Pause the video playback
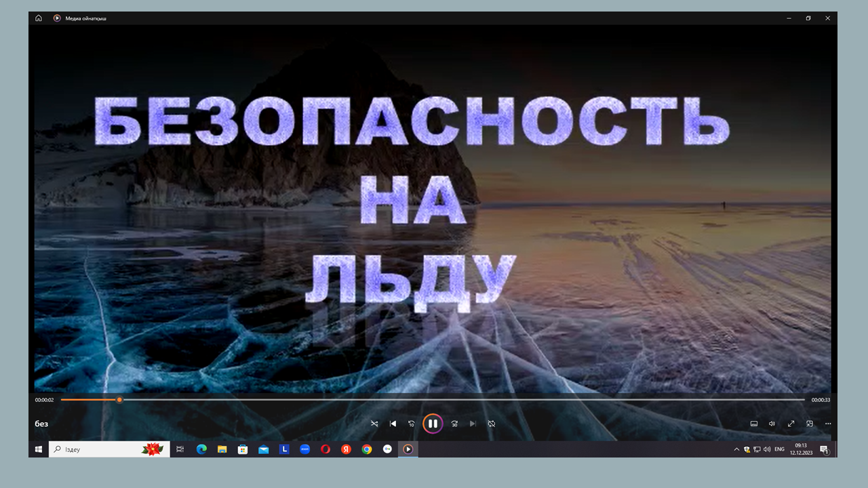Image resolution: width=868 pixels, height=488 pixels. coord(433,424)
